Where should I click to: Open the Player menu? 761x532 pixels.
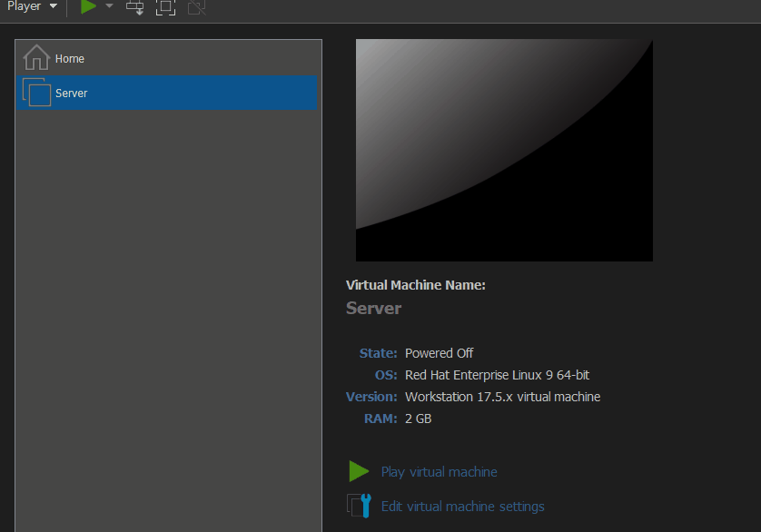coord(32,6)
